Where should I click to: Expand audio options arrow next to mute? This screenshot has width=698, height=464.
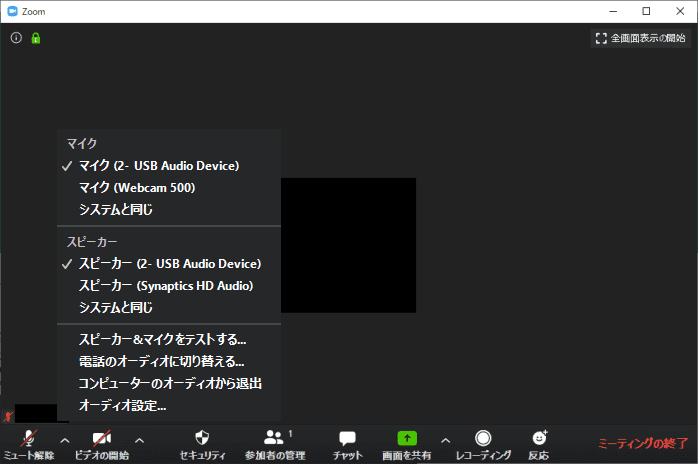point(65,441)
